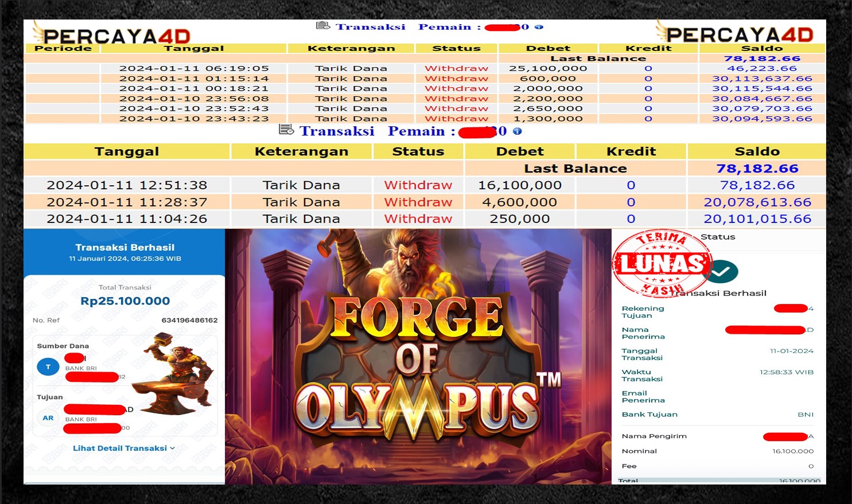Click the saldo value 20,078,613.66
The height and width of the screenshot is (504, 852).
pyautogui.click(x=757, y=202)
